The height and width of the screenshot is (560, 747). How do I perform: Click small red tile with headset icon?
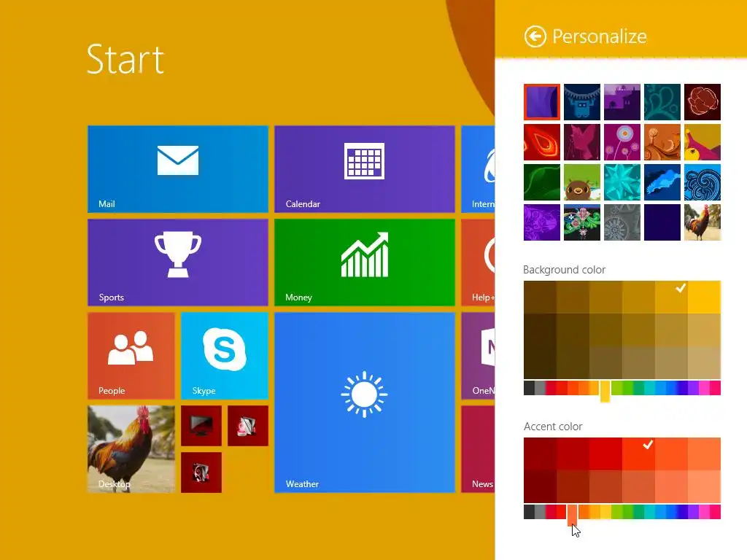pyautogui.click(x=201, y=472)
